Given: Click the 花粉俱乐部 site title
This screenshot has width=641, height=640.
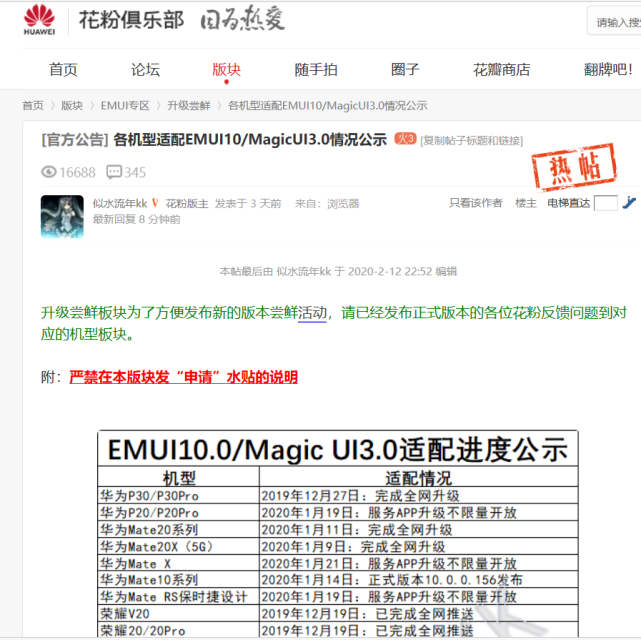Looking at the screenshot, I should pyautogui.click(x=132, y=20).
